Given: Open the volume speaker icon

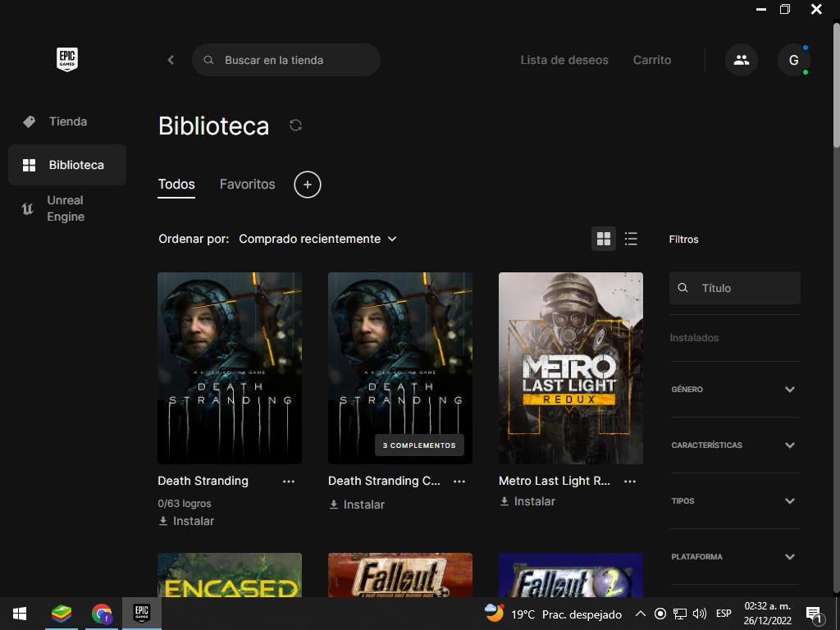Looking at the screenshot, I should 700,614.
